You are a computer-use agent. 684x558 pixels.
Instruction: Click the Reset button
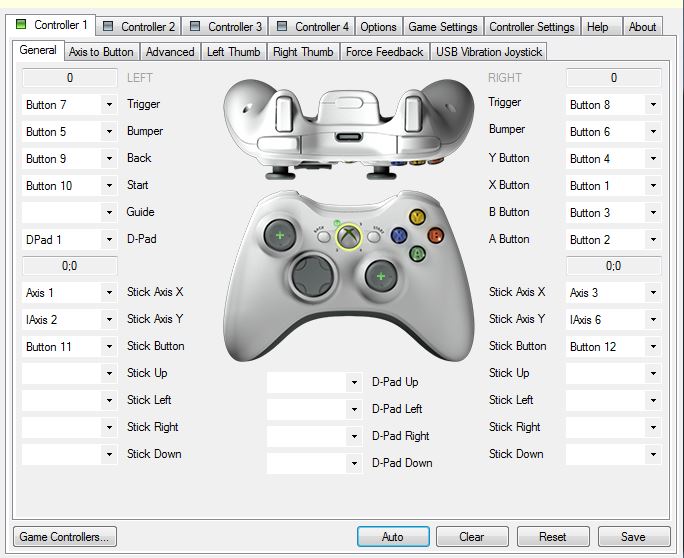(553, 537)
